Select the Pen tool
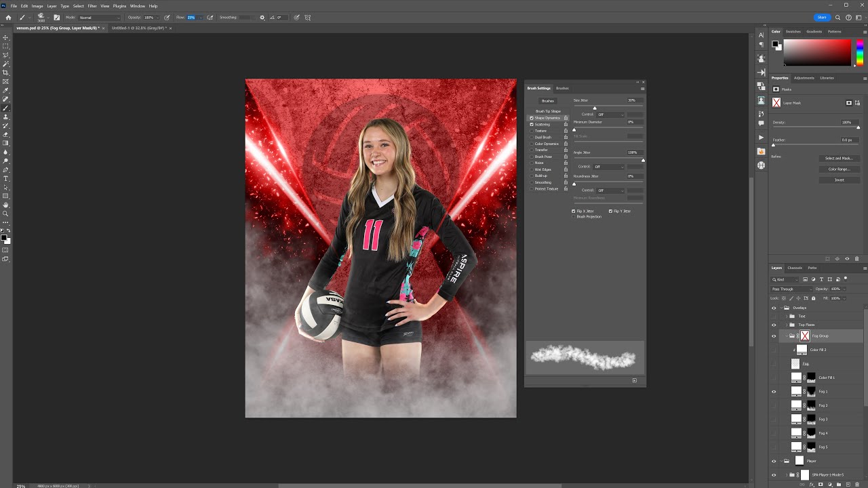This screenshot has width=868, height=488. [6, 169]
